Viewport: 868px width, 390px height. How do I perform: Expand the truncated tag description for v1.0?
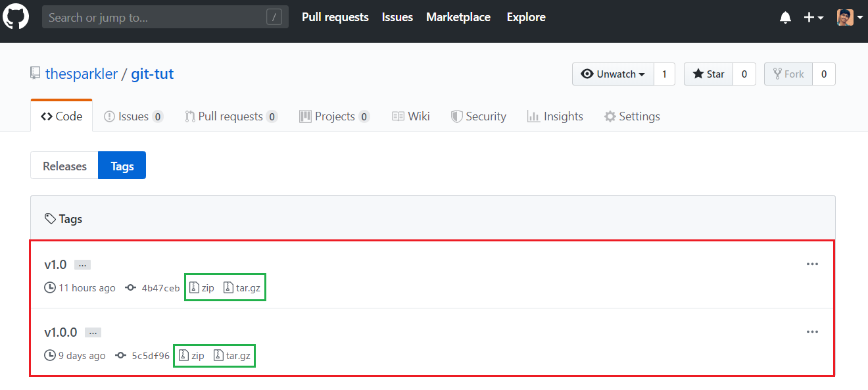[82, 264]
